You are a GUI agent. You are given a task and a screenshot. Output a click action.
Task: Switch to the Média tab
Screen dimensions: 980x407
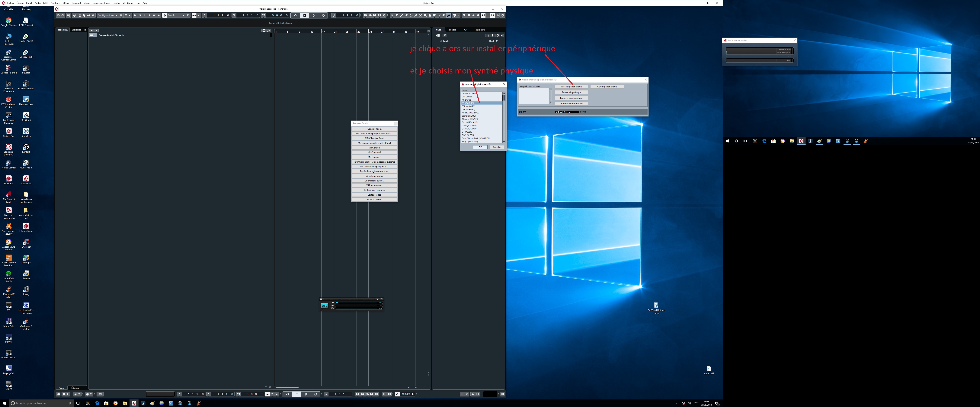point(452,30)
